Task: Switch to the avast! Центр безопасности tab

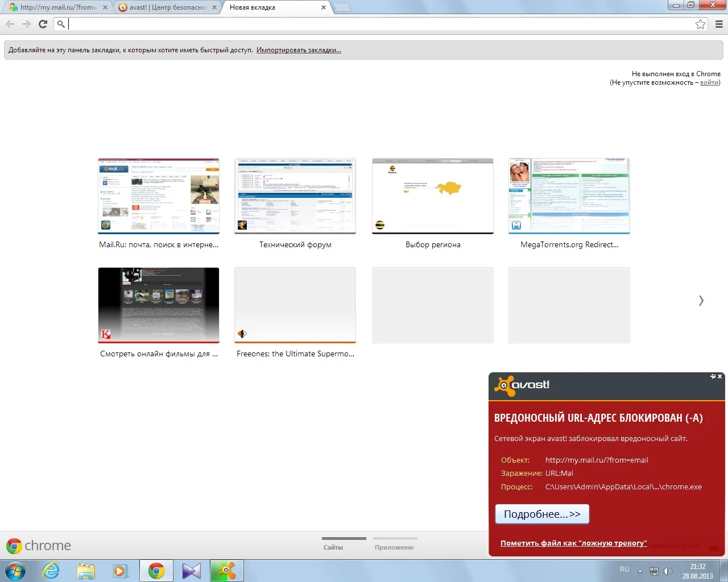Action: (x=168, y=7)
